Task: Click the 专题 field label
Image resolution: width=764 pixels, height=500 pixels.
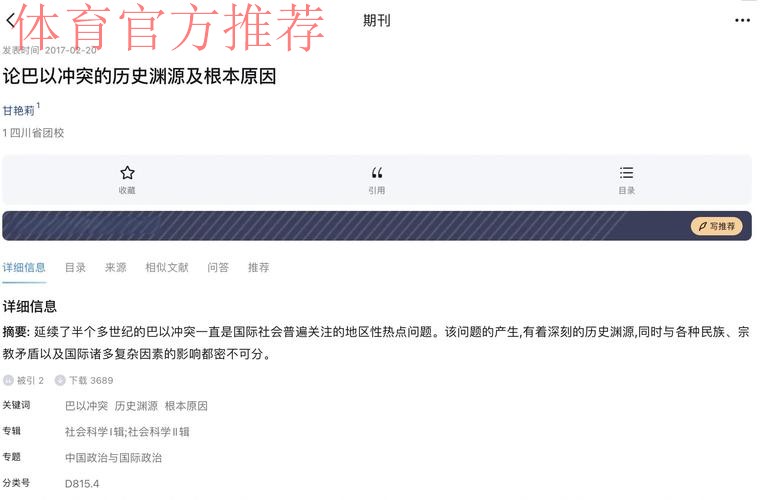Action: 12,457
